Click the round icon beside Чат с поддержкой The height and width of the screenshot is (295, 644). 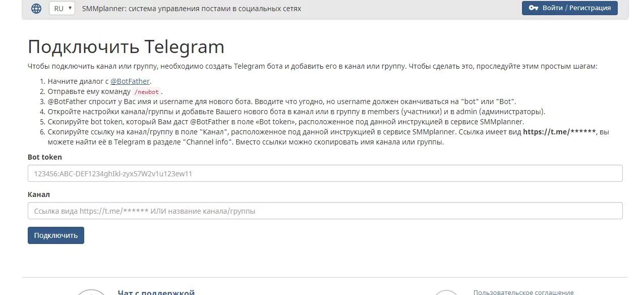pyautogui.click(x=92, y=292)
